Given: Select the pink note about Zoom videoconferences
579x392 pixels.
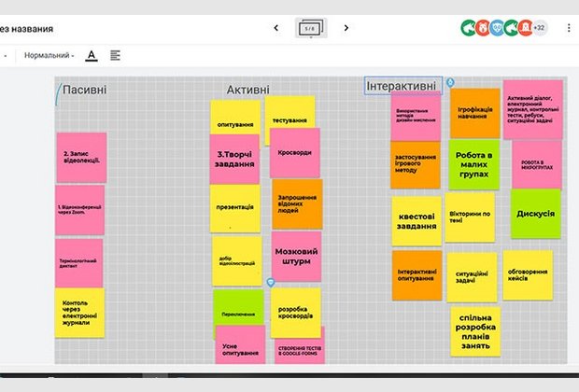Looking at the screenshot, I should click(79, 210).
